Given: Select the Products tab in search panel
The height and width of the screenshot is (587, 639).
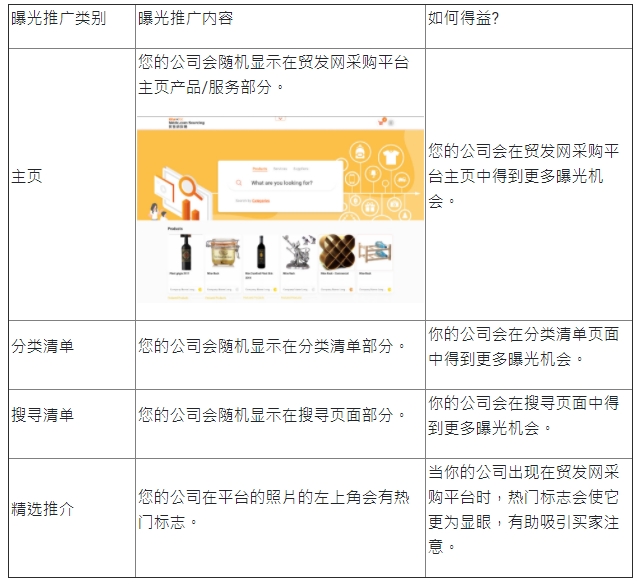Looking at the screenshot, I should click(260, 168).
